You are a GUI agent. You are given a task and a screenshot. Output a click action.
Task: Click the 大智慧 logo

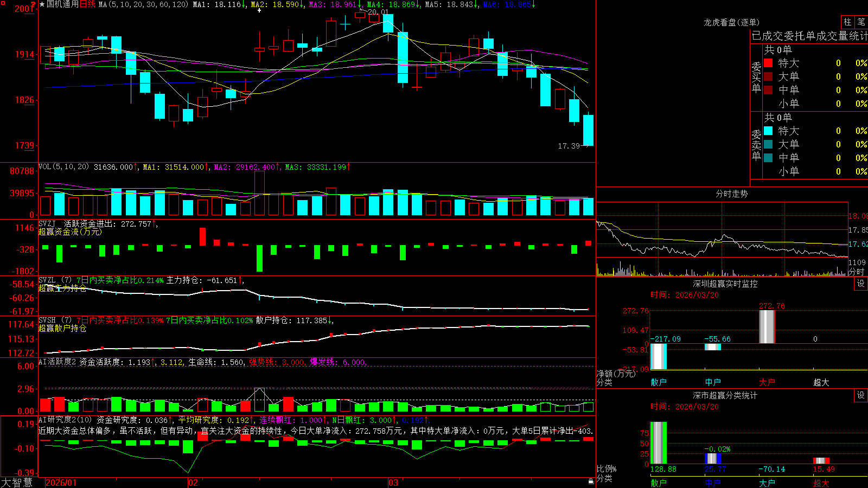[17, 483]
